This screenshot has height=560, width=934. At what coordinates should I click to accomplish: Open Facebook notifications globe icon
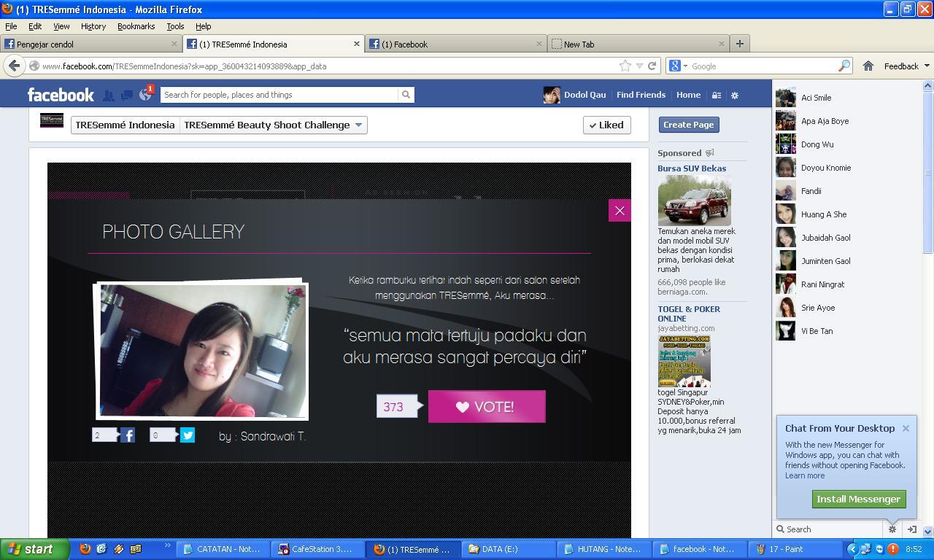(x=145, y=95)
